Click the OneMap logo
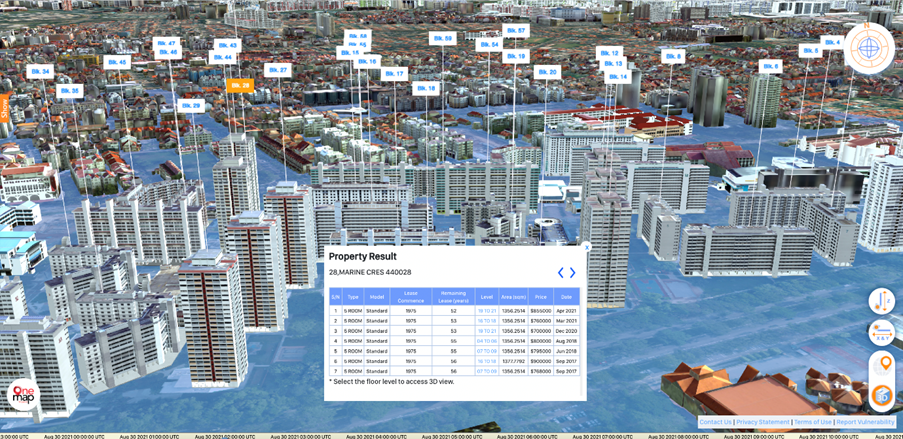Screen dimensions: 903x439 coord(24,395)
